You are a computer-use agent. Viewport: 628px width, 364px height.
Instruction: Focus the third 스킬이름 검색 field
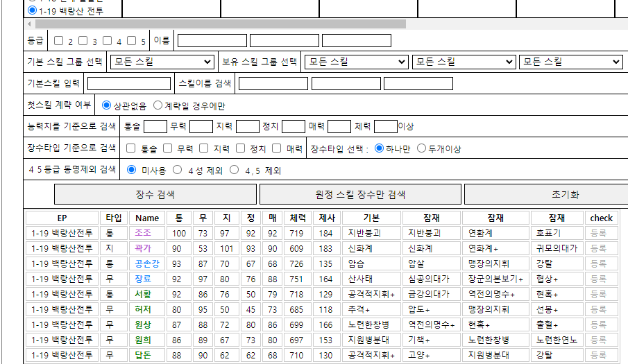point(418,84)
